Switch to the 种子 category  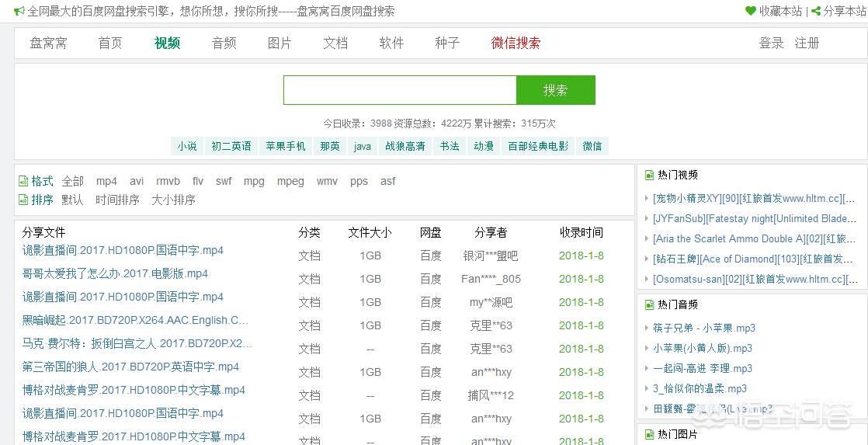pyautogui.click(x=447, y=43)
